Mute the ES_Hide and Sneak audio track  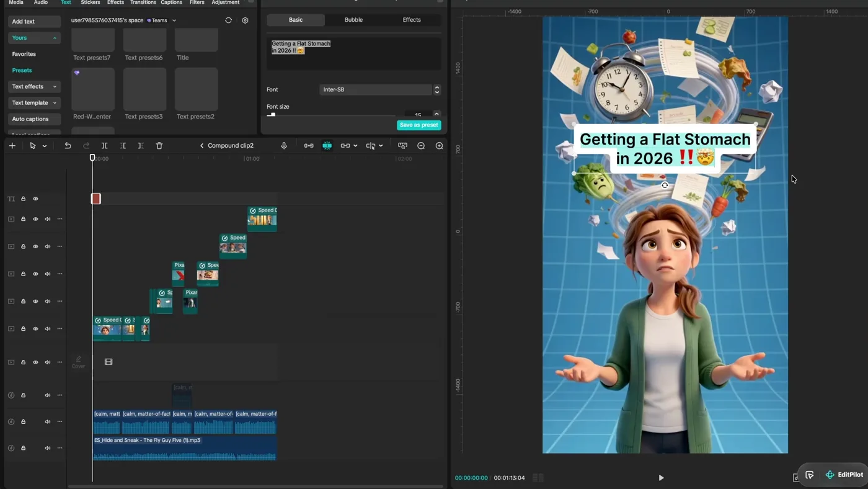(48, 448)
